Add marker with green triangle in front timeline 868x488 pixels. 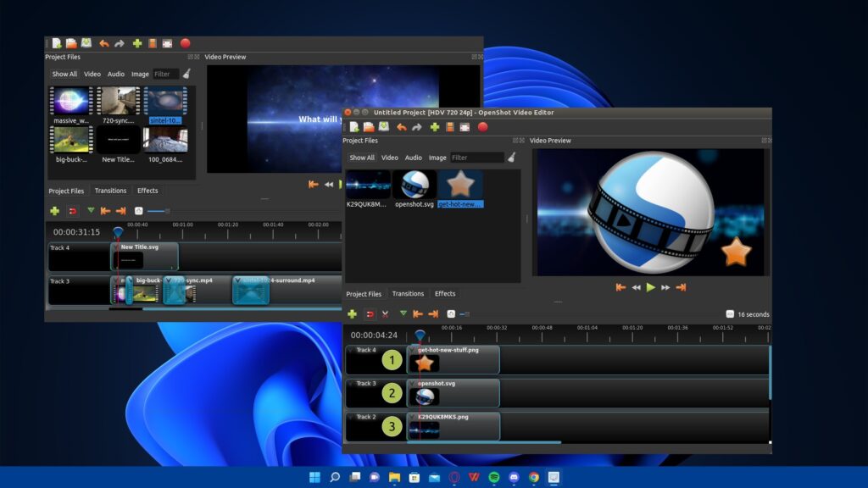point(403,313)
